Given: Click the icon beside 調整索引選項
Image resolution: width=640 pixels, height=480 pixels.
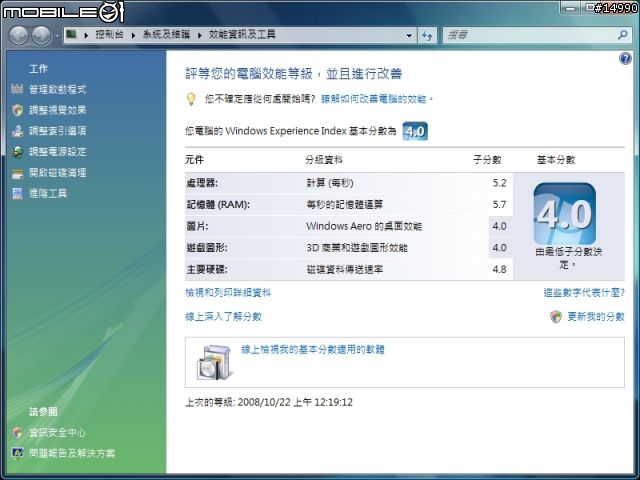Looking at the screenshot, I should [17, 131].
